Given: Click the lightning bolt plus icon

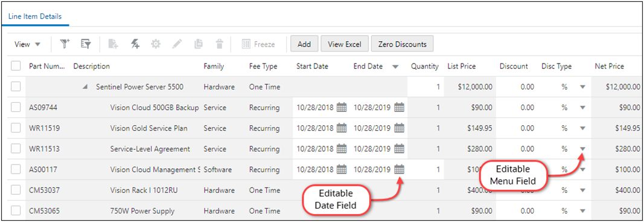Looking at the screenshot, I should [x=135, y=44].
